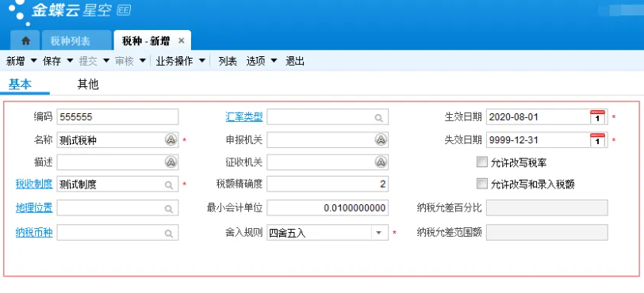Click the 纳税允差范围额 field
This screenshot has width=644, height=293.
point(547,233)
